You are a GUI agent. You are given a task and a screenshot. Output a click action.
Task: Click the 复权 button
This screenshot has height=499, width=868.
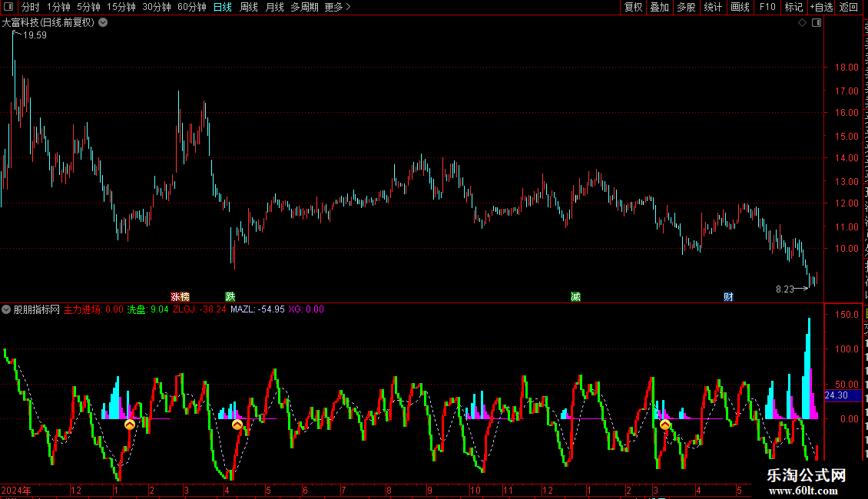point(633,7)
